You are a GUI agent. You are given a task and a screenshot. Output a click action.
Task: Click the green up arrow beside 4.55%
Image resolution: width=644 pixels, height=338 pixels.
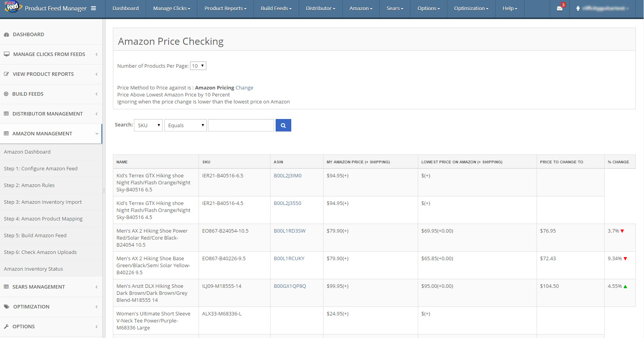[625, 287]
